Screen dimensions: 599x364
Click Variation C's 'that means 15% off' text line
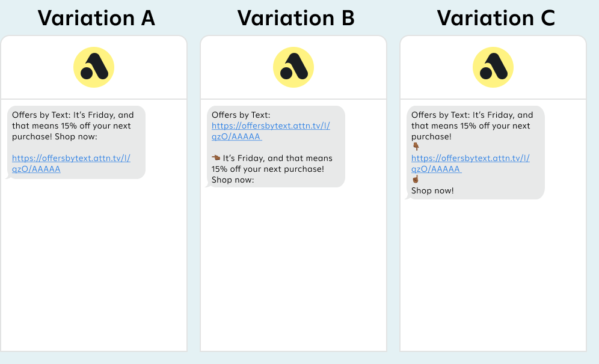[x=471, y=126]
